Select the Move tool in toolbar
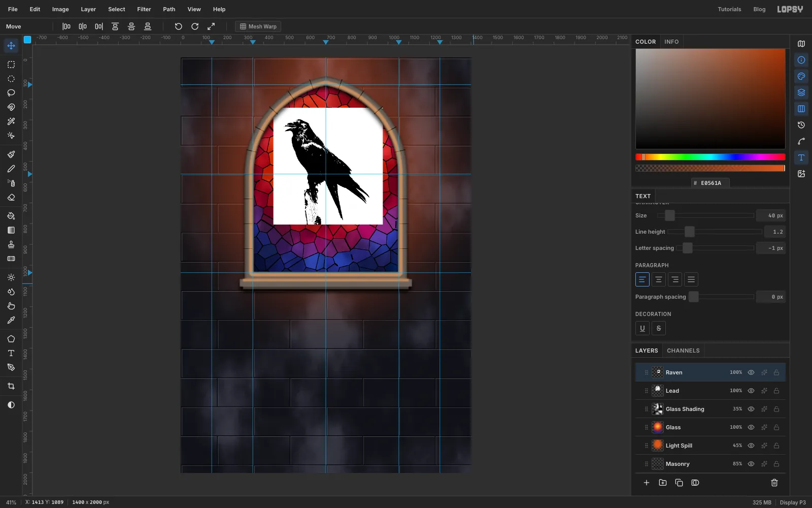 click(11, 46)
